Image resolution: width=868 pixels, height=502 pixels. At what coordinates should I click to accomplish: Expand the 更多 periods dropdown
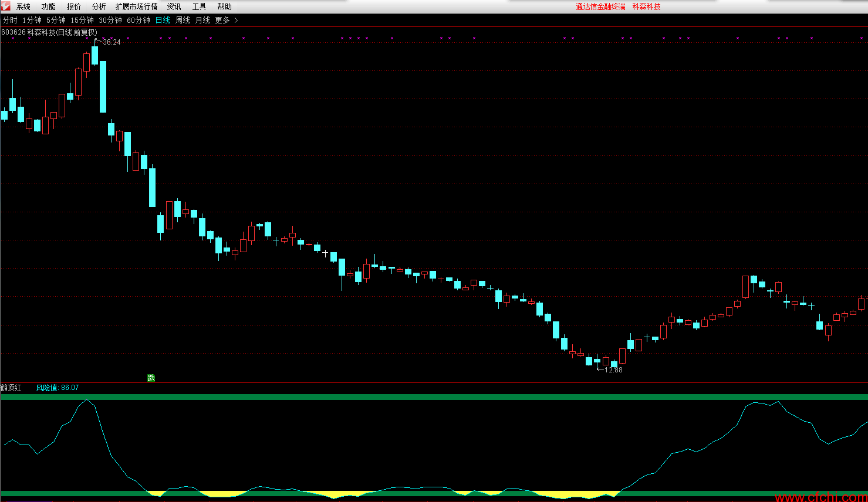pyautogui.click(x=222, y=20)
